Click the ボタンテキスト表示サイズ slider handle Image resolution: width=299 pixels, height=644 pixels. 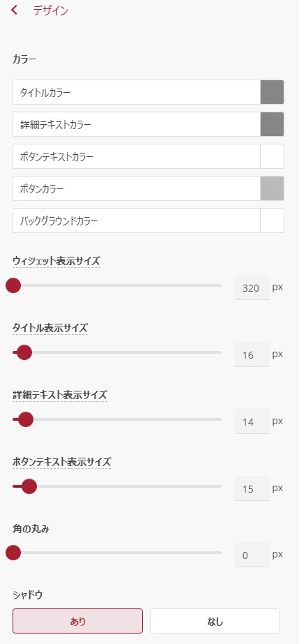(29, 486)
